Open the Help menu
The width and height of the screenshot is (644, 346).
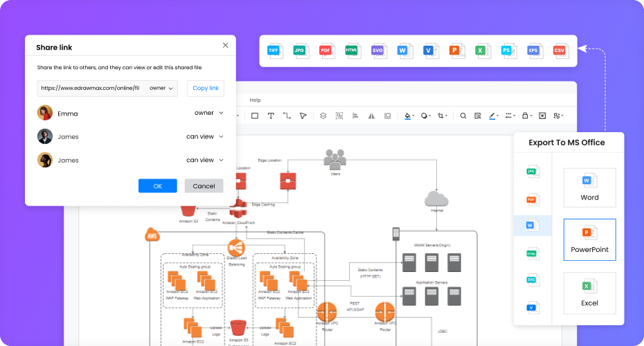point(255,100)
